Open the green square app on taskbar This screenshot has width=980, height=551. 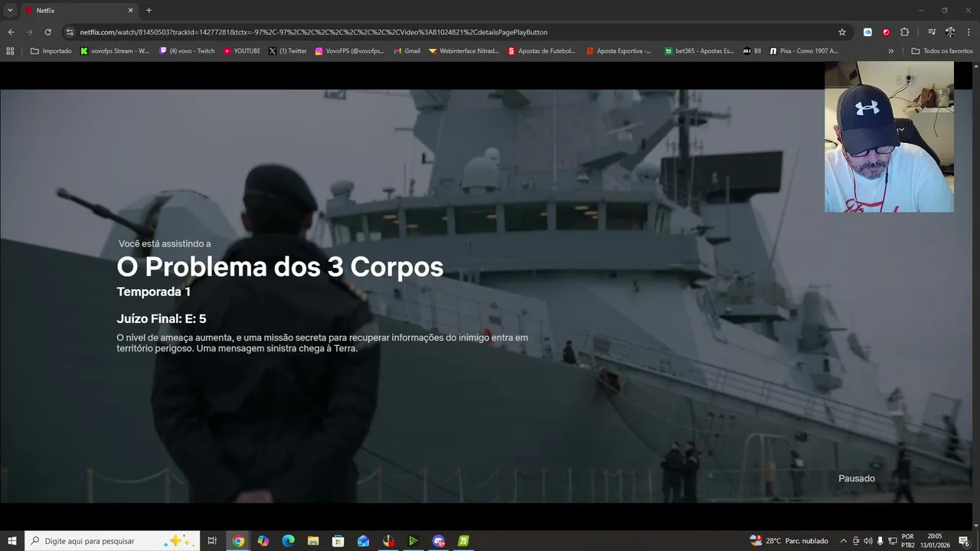pos(463,541)
